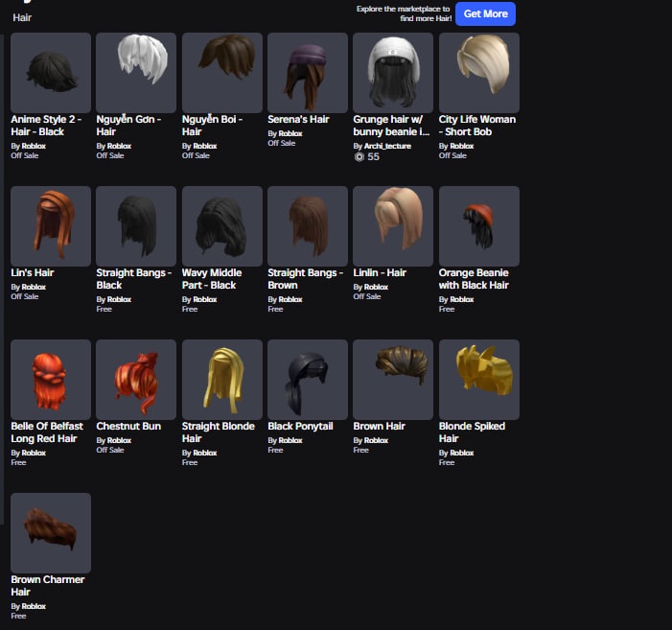Visit creator Archi_tecture's profile link
The width and height of the screenshot is (672, 630).
pos(387,146)
